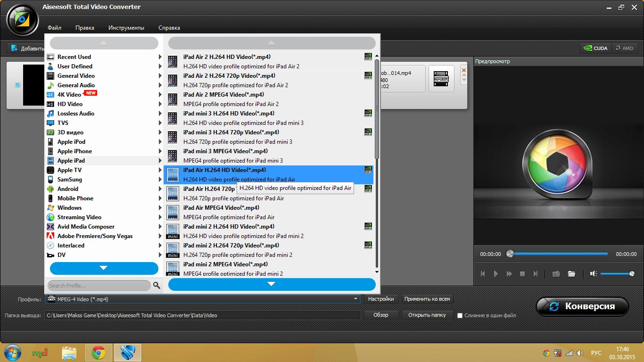
Task: Open the Справка menu
Action: point(169,28)
